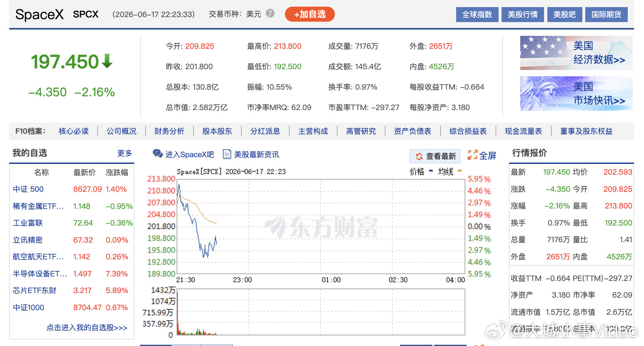Click 全屏 to view chart fullscreen
644x346 pixels.
coord(488,155)
